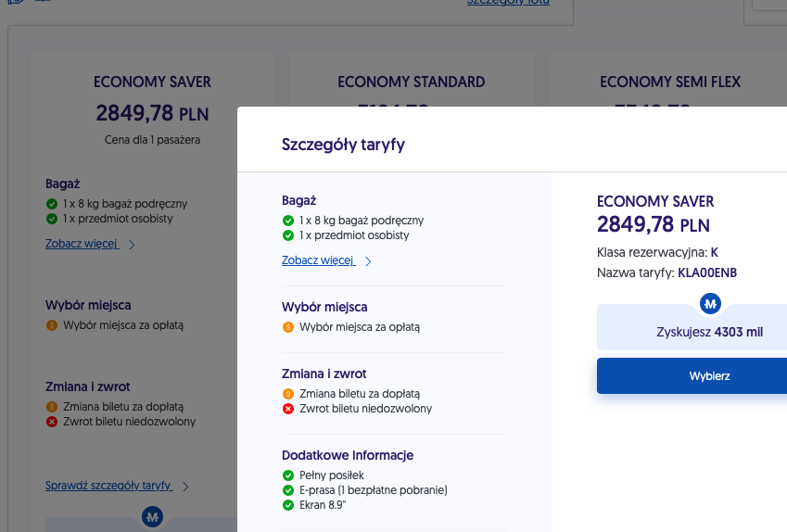Click green check icon beside Pełny posiłek
This screenshot has width=787, height=532.
coord(288,475)
